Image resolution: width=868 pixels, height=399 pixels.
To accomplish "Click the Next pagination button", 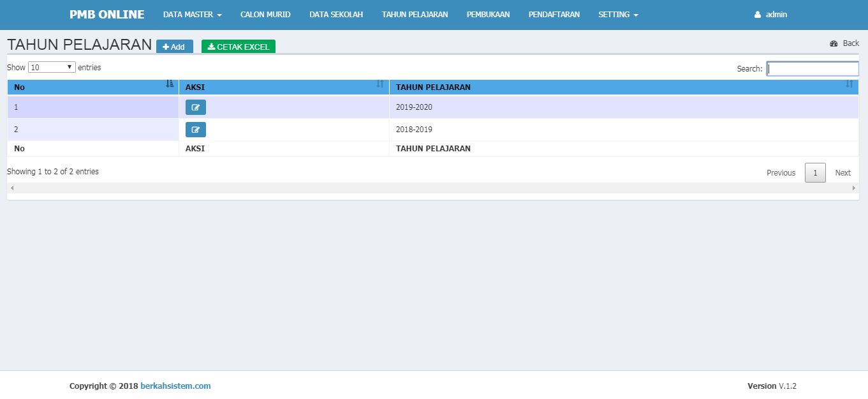I will (x=842, y=173).
